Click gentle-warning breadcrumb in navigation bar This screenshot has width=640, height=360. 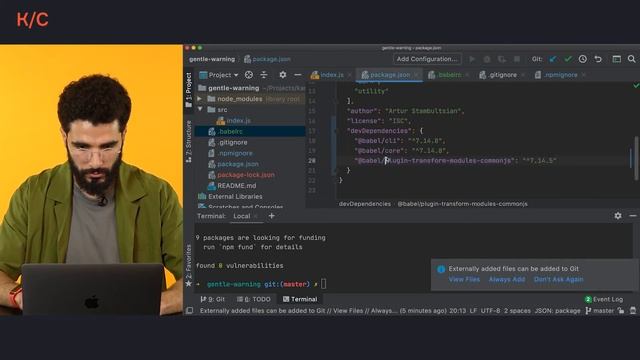pyautogui.click(x=212, y=59)
